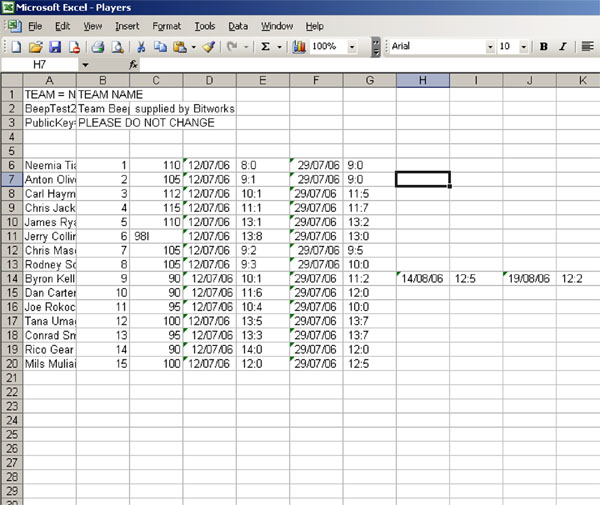This screenshot has width=600, height=505.
Task: Open the Undo history dropdown arrow
Action: 246,47
